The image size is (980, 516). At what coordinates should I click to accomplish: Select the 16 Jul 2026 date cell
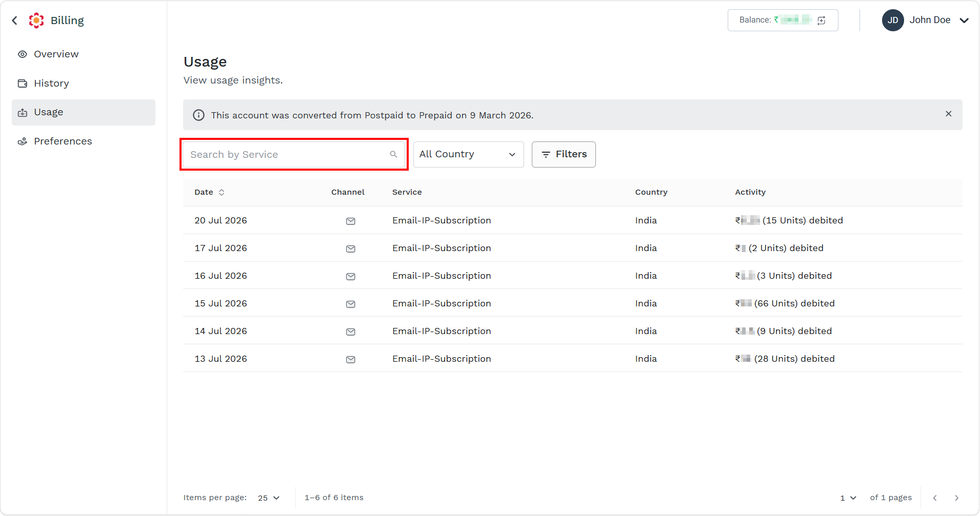221,276
